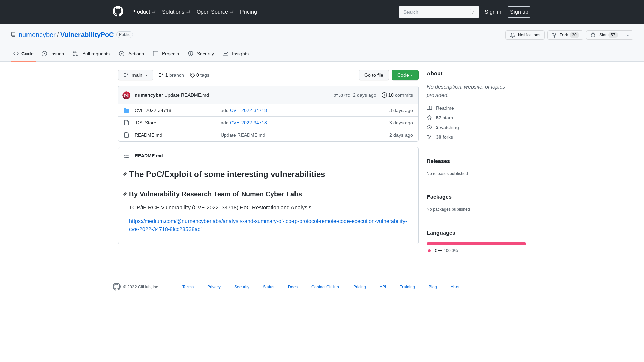
Task: Click inside the Search field
Action: pyautogui.click(x=436, y=12)
